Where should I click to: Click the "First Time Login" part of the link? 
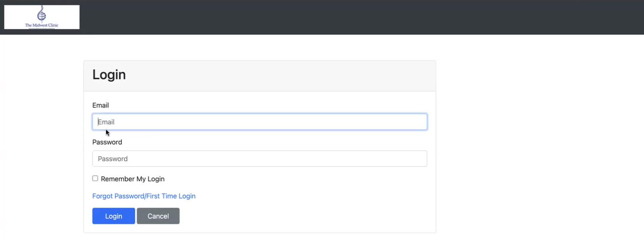(171, 196)
